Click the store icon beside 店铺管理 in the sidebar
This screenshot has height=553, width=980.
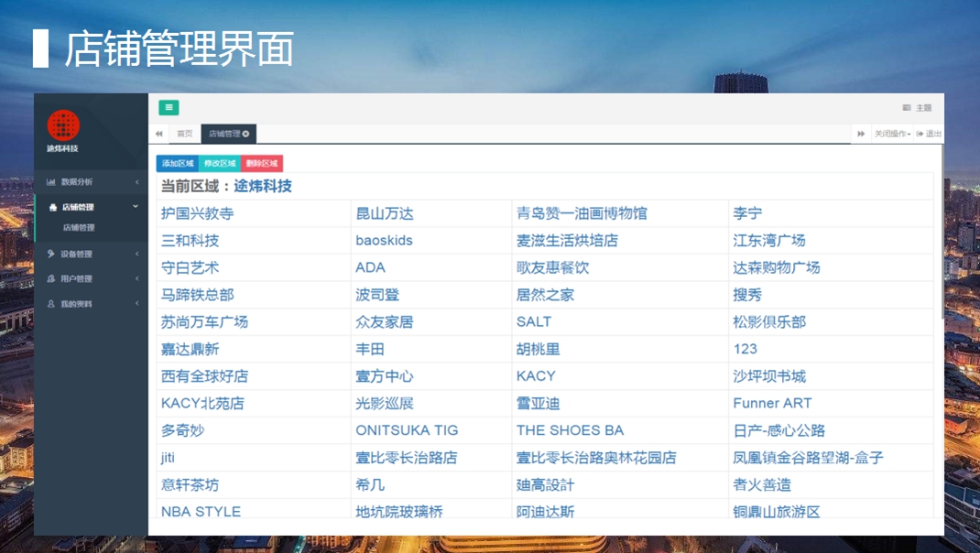[52, 208]
